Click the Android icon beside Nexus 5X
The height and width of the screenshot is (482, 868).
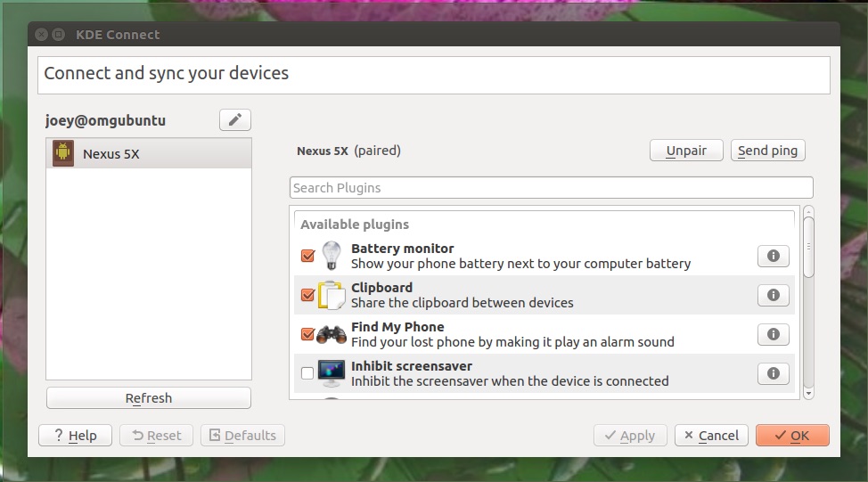click(63, 153)
